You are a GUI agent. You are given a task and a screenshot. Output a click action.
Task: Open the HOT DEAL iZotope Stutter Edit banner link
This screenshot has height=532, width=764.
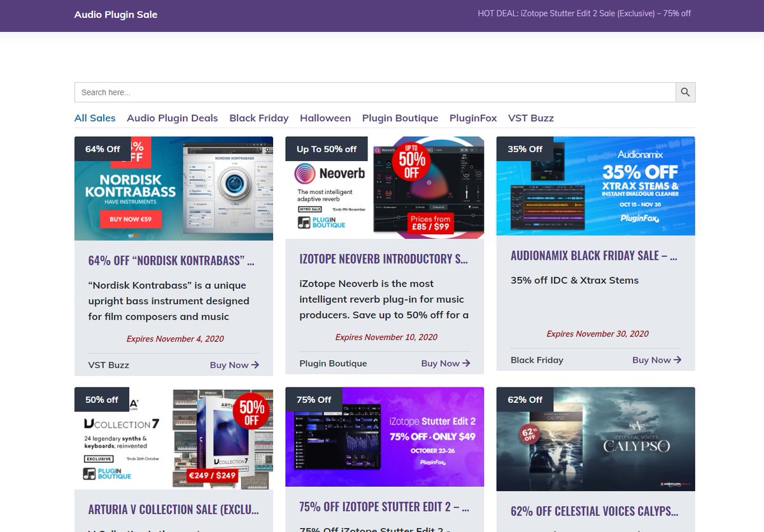(x=584, y=13)
